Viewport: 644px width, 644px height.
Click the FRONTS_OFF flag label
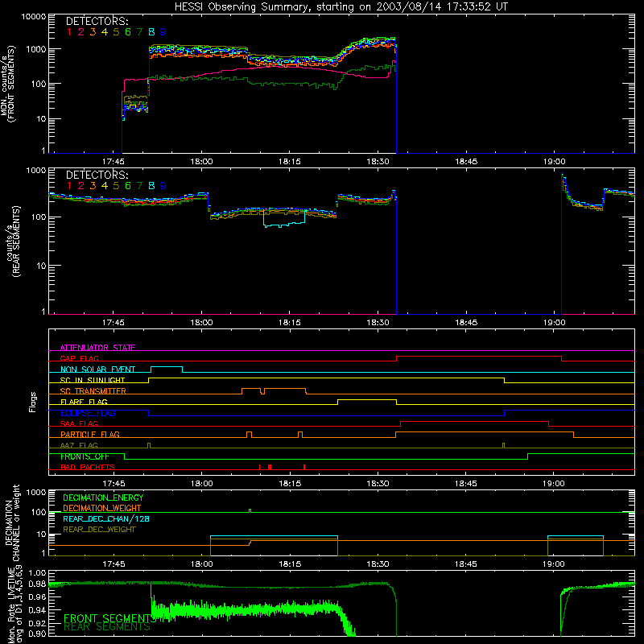[x=85, y=456]
